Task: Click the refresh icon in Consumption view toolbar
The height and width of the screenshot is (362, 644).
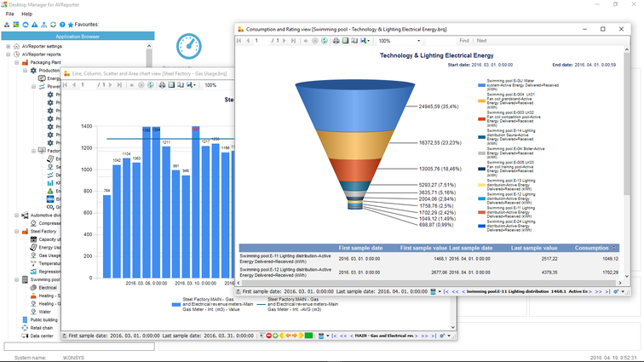Action: click(x=325, y=41)
